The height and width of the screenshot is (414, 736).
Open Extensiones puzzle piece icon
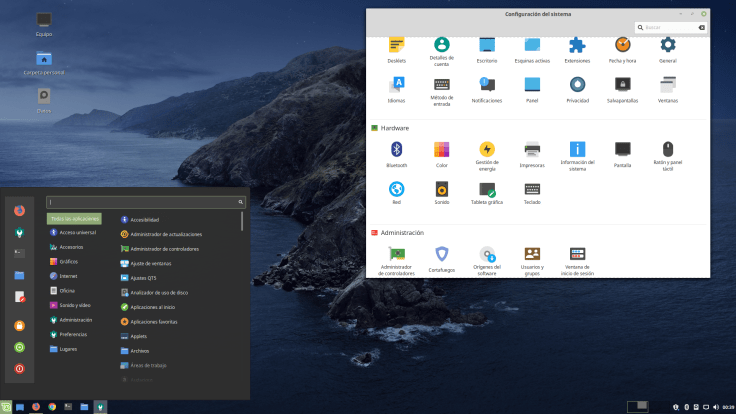(x=577, y=45)
